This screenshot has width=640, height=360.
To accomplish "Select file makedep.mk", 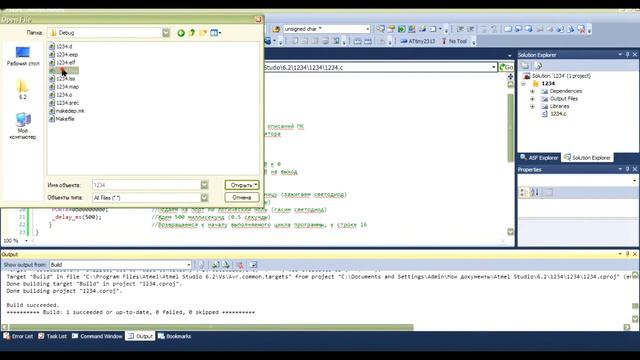I will (67, 111).
